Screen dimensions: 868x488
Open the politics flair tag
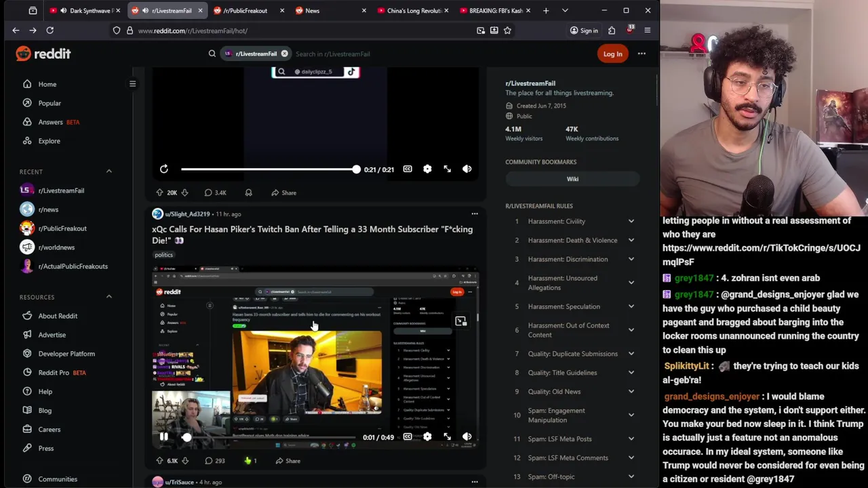point(163,255)
